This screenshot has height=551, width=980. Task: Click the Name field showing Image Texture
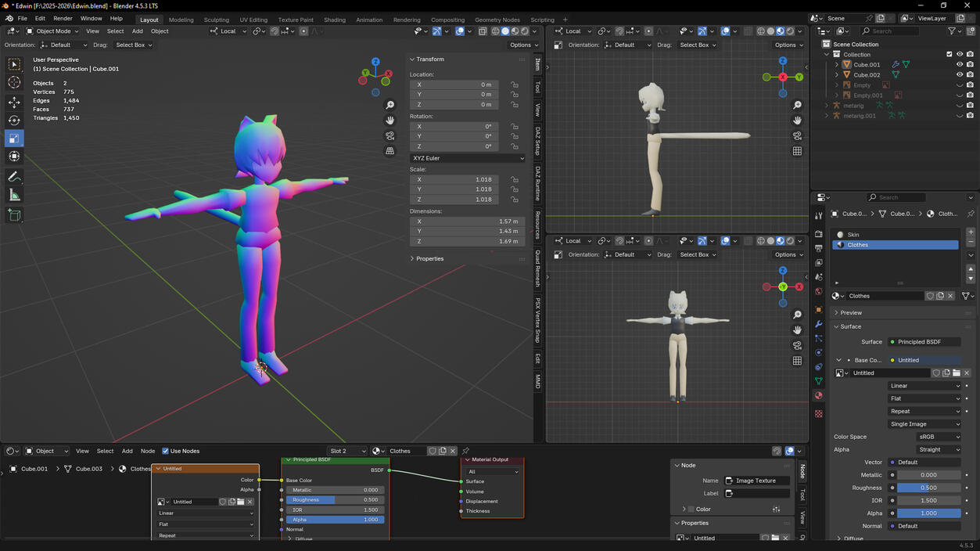[756, 481]
